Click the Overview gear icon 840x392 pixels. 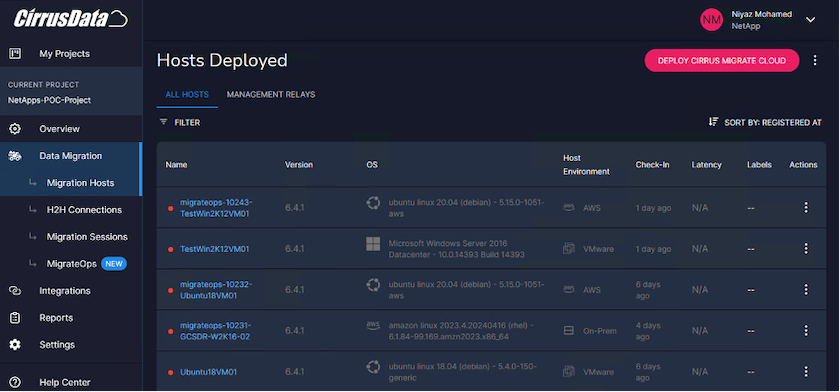[15, 129]
